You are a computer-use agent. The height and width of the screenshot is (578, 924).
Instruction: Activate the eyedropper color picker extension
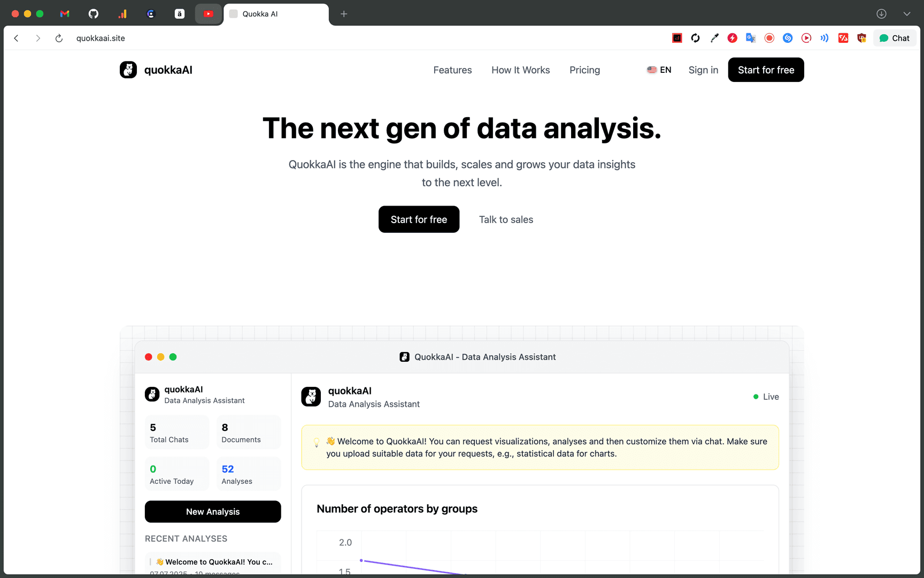(x=714, y=38)
